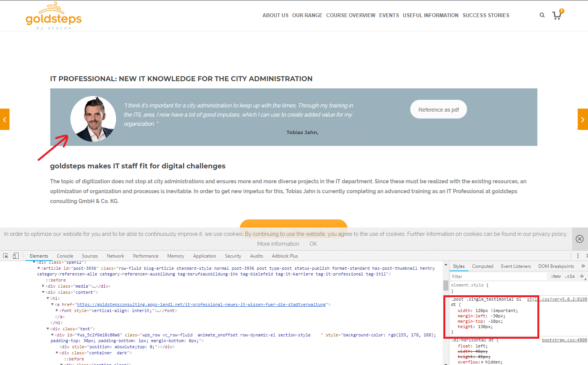Switch to DevTools Console tab
The height and width of the screenshot is (365, 588).
[65, 256]
